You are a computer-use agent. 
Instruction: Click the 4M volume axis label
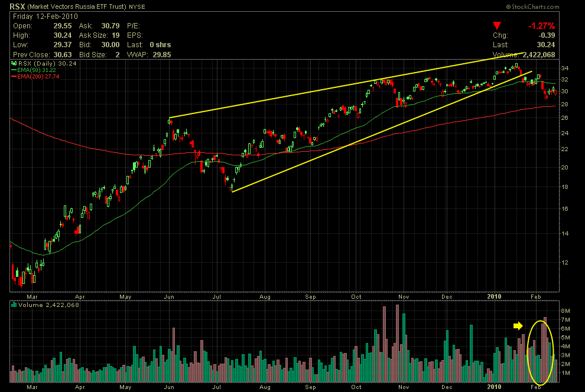(x=565, y=346)
